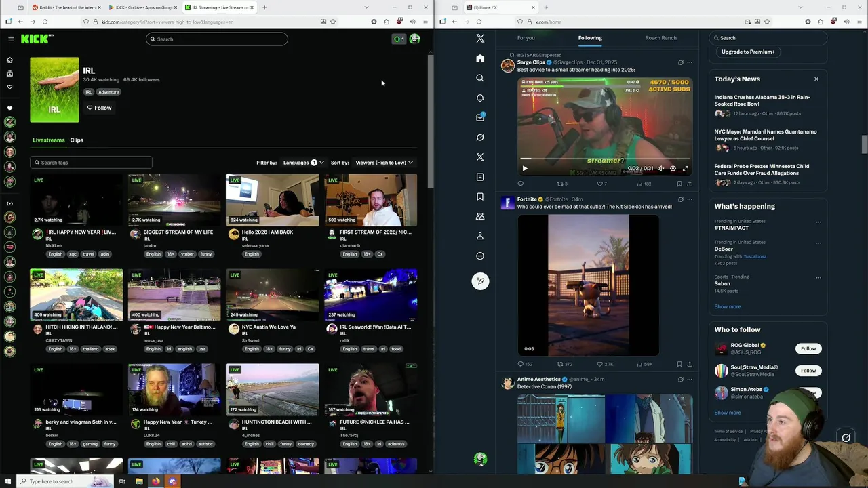This screenshot has height=488, width=868.
Task: Mute the Sarge Clips video
Action: point(660,168)
